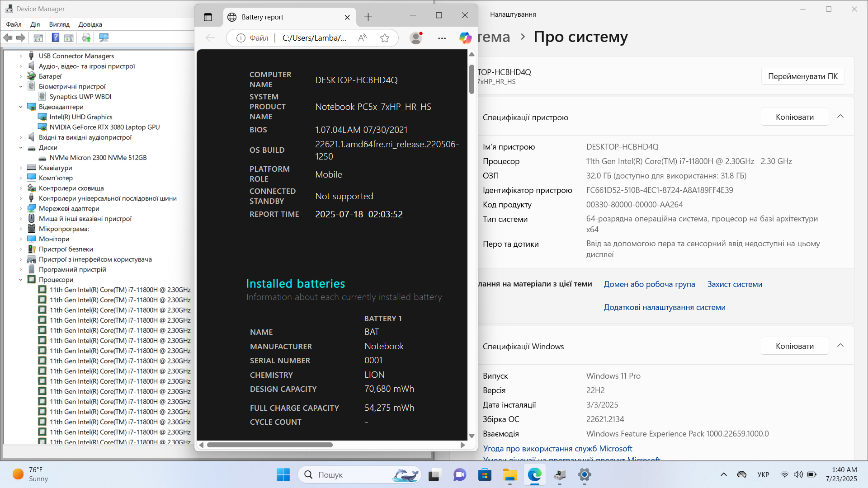Image resolution: width=868 pixels, height=488 pixels.
Task: Click the Read aloud icon in Edge address bar
Action: click(x=362, y=38)
